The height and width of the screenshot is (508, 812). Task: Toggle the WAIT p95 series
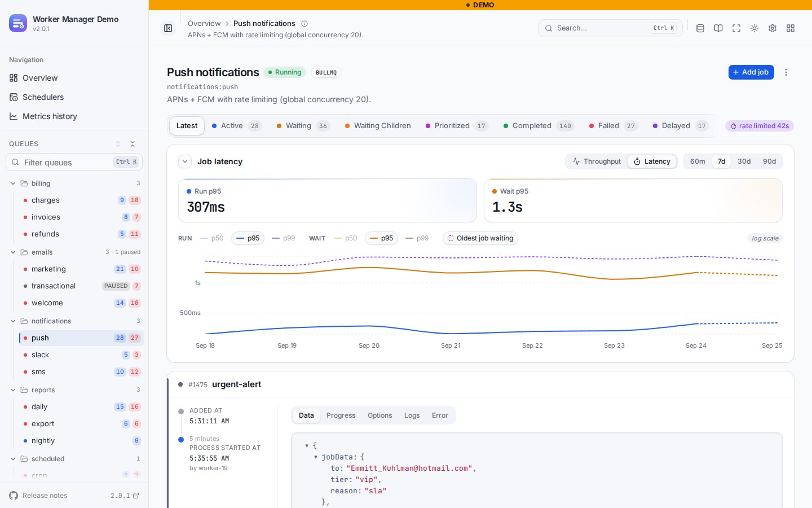tap(381, 238)
